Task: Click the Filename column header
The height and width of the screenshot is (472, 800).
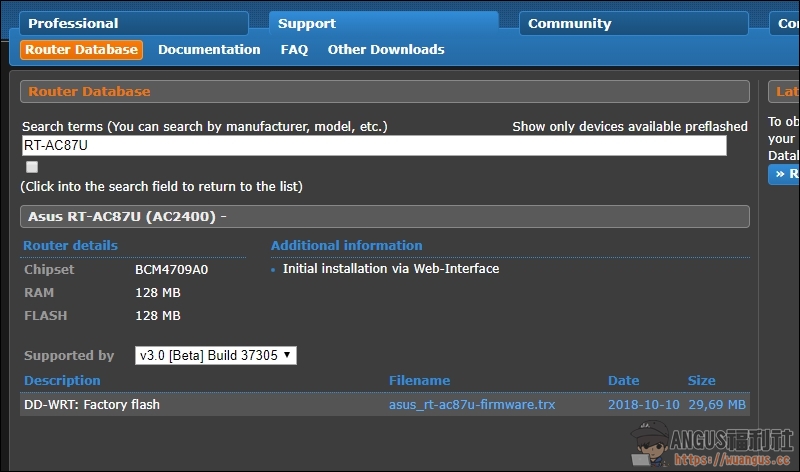Action: click(419, 380)
